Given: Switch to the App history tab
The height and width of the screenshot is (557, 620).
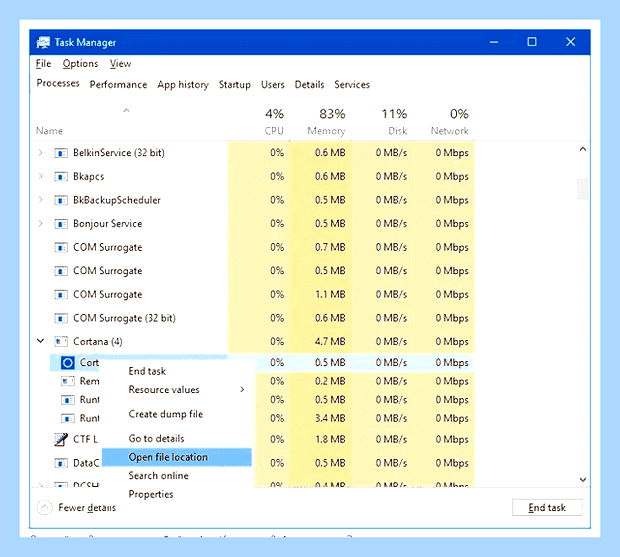Looking at the screenshot, I should pos(183,85).
